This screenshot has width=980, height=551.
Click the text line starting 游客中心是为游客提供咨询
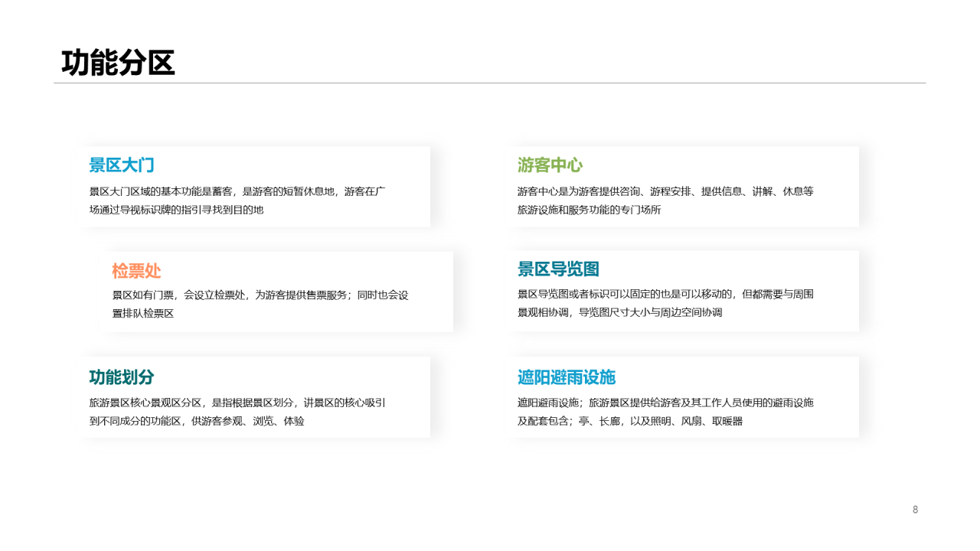[x=665, y=191]
